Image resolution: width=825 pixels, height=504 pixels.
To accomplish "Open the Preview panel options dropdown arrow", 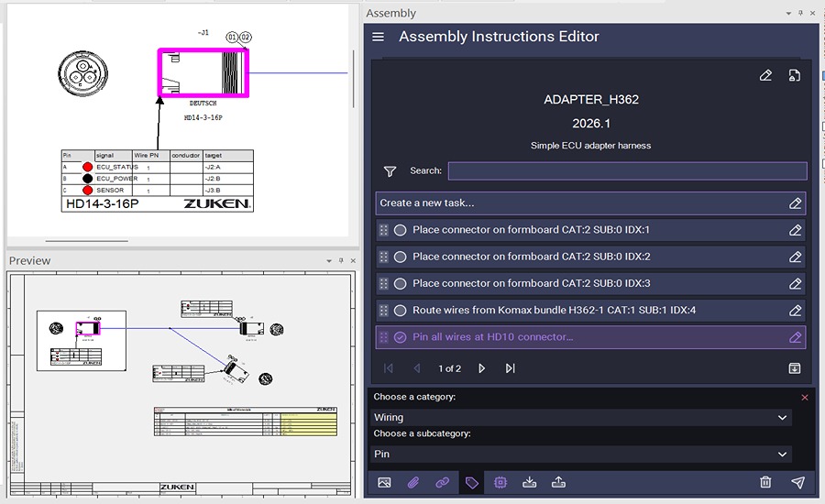I will point(329,261).
